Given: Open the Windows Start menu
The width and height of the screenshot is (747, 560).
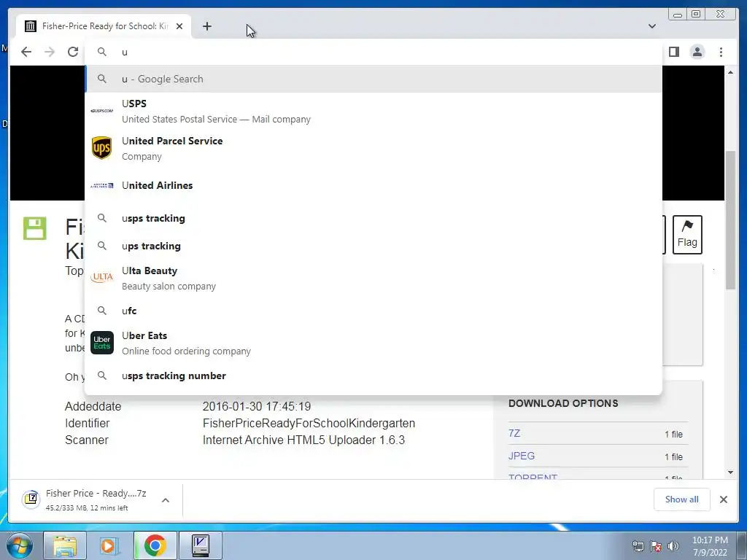Looking at the screenshot, I should point(20,545).
